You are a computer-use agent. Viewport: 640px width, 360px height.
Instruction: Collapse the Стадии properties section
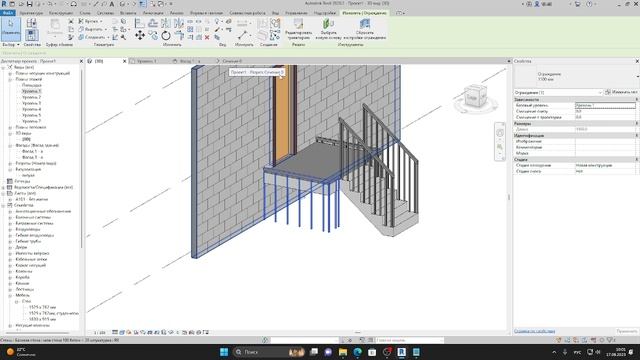[636, 160]
